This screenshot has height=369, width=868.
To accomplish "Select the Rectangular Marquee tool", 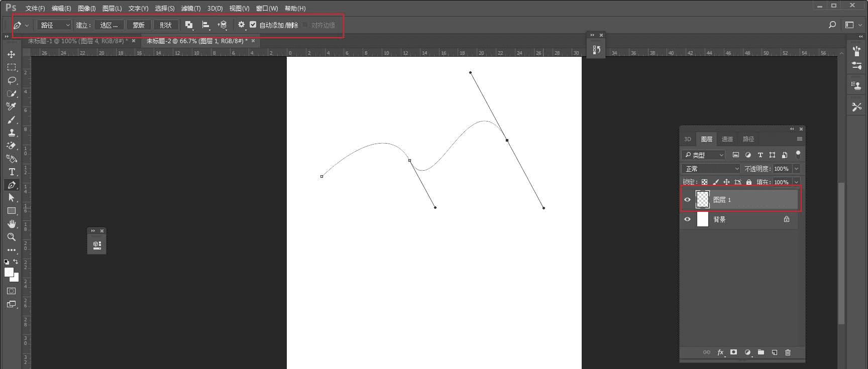I will tap(11, 67).
